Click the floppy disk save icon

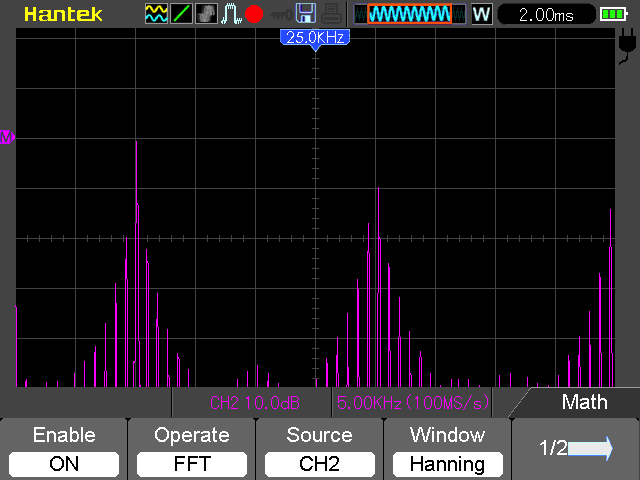pyautogui.click(x=305, y=13)
